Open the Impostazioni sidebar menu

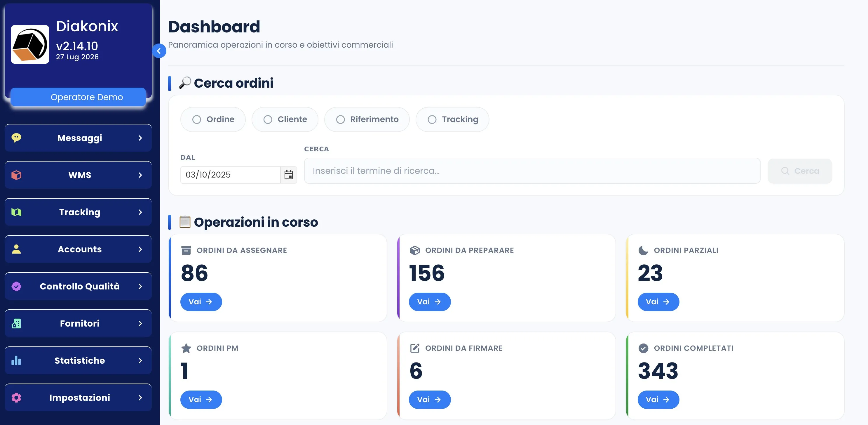click(78, 397)
